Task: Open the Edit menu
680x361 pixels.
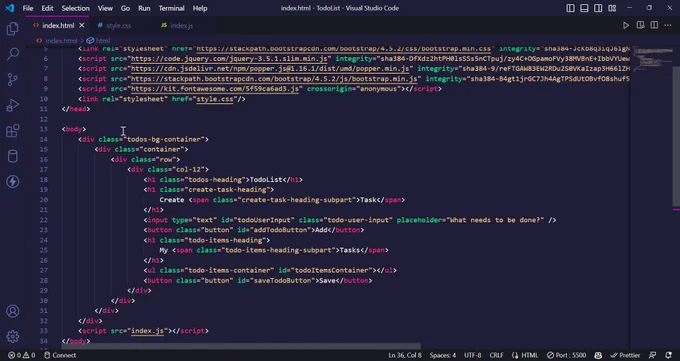Action: (47, 8)
